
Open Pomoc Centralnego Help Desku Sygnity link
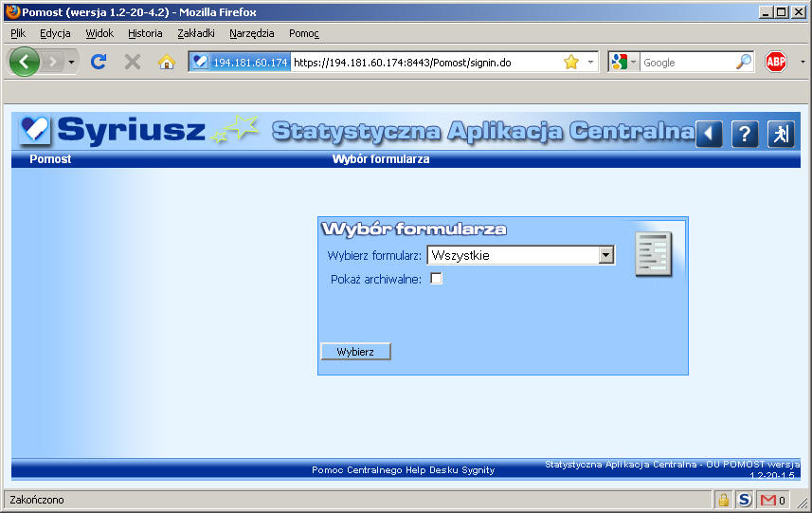pyautogui.click(x=403, y=470)
